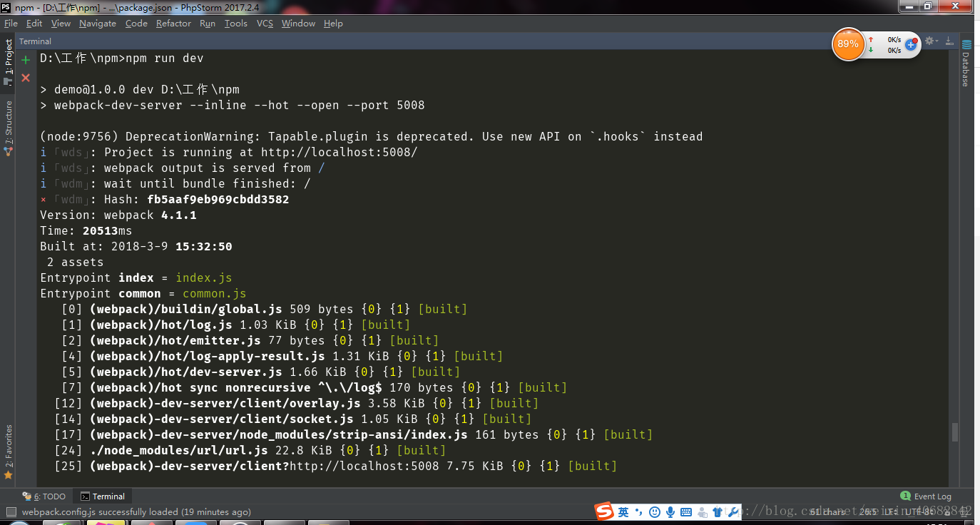
Task: Click the 'Time: 20513ms' line
Action: [86, 230]
